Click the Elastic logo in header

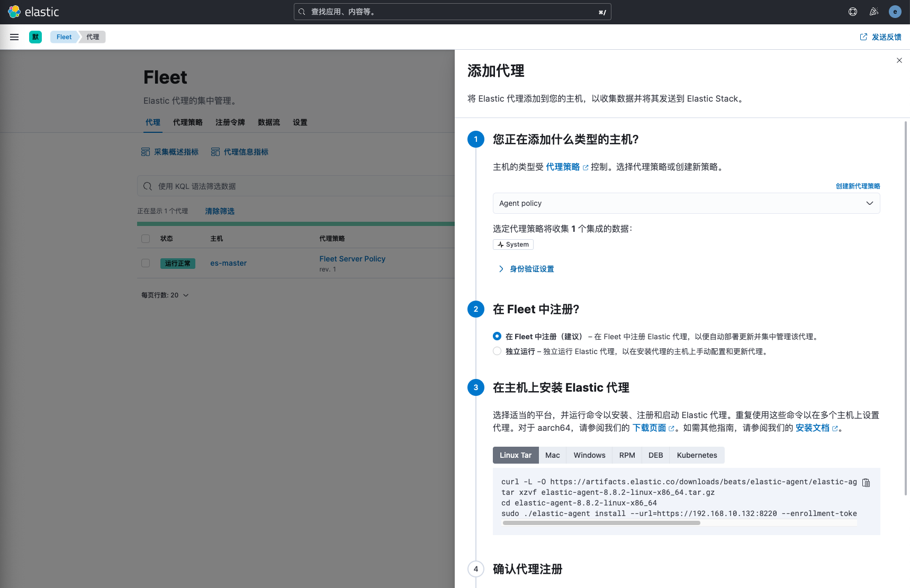[x=33, y=12]
